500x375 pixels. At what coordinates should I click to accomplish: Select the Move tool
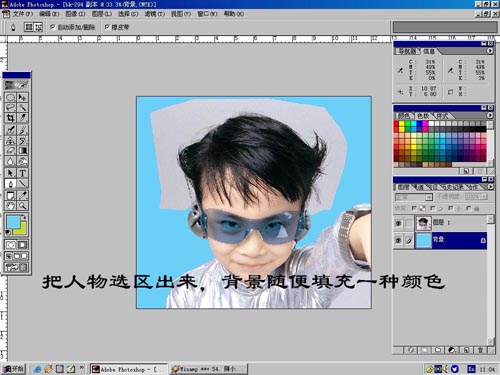click(x=22, y=97)
